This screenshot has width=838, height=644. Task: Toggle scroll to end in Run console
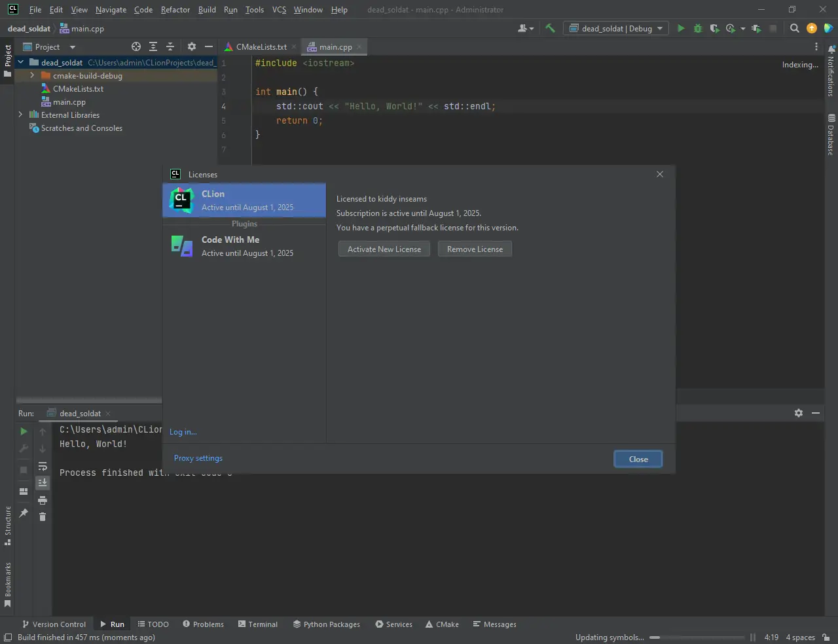[43, 483]
